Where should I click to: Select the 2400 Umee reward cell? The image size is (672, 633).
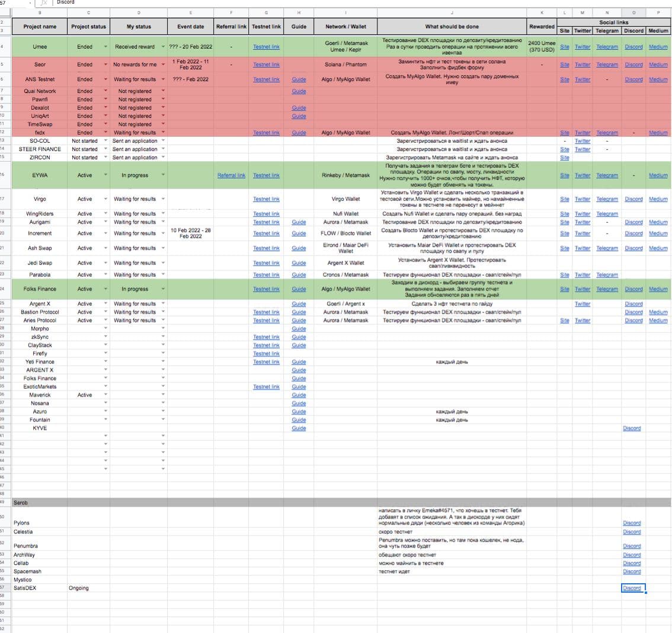click(x=542, y=46)
